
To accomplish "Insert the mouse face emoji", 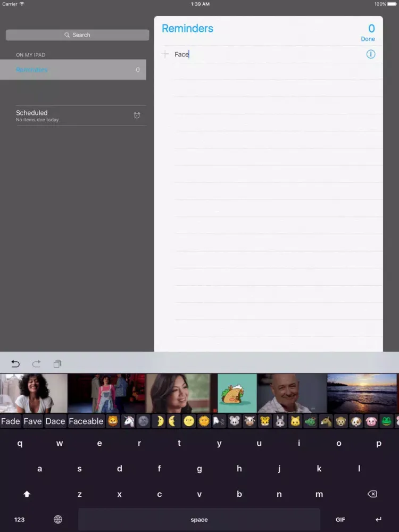I will 235,421.
